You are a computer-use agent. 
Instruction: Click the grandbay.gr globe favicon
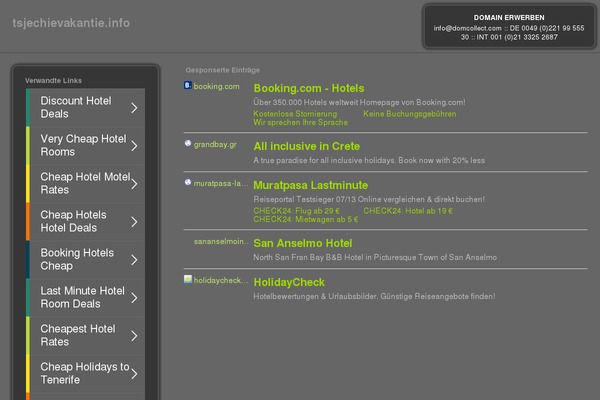[188, 143]
